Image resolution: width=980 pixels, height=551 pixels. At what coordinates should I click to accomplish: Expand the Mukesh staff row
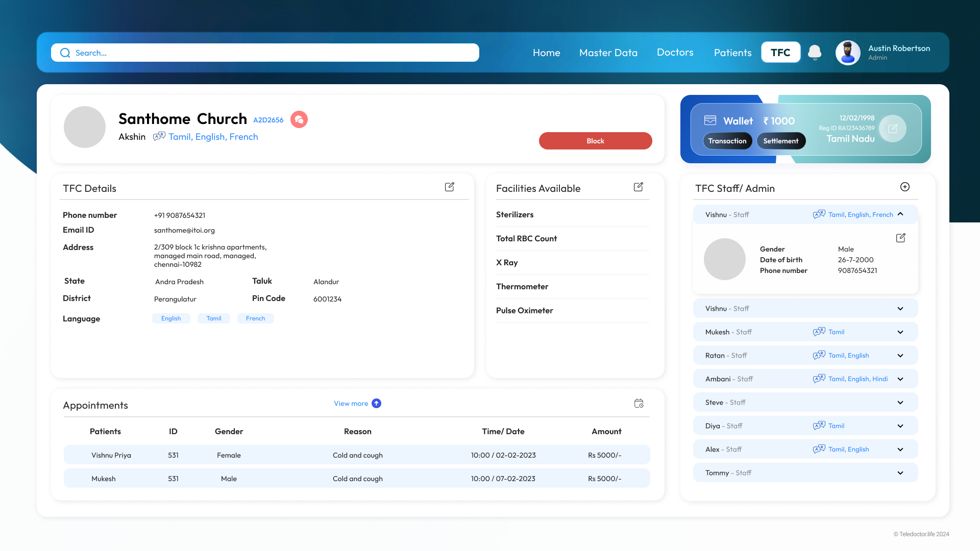pyautogui.click(x=900, y=332)
